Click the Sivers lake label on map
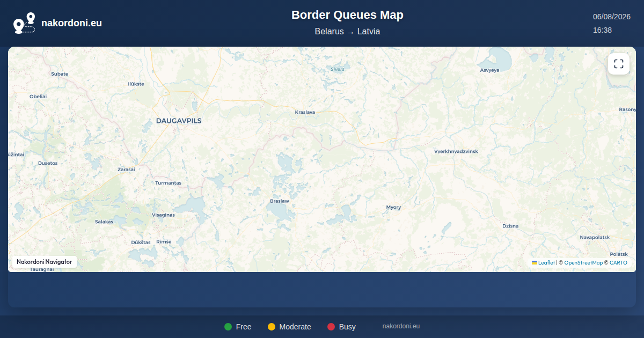 click(338, 69)
